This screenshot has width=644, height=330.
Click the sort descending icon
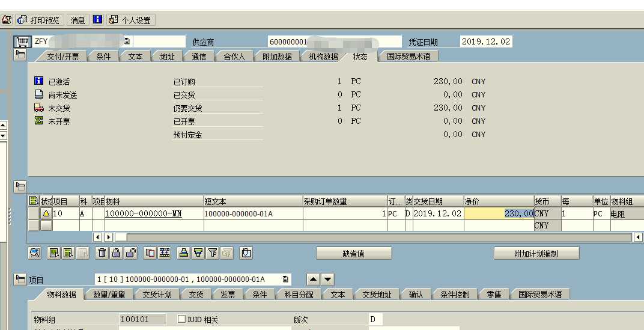[198, 252]
